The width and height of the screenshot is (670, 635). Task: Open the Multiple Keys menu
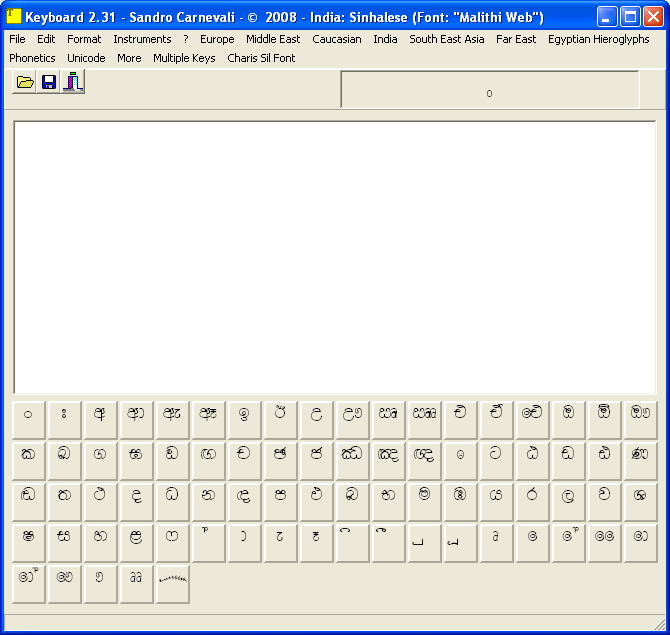point(184,58)
